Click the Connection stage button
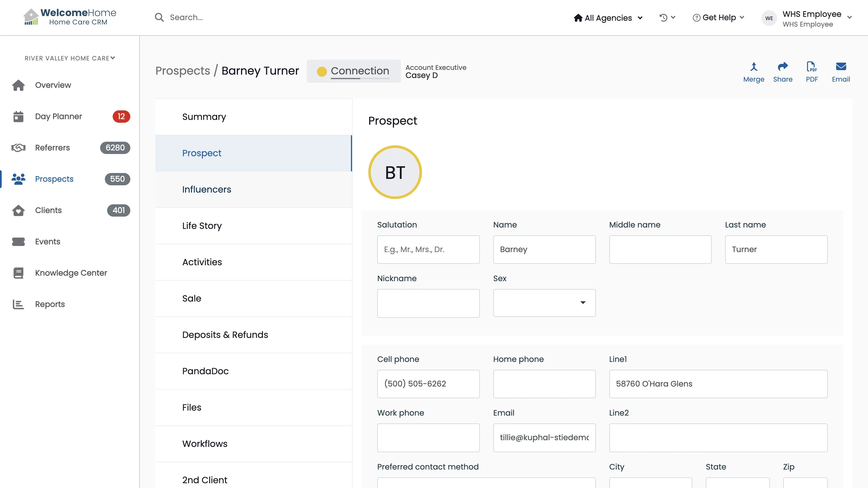The width and height of the screenshot is (868, 488). [353, 71]
